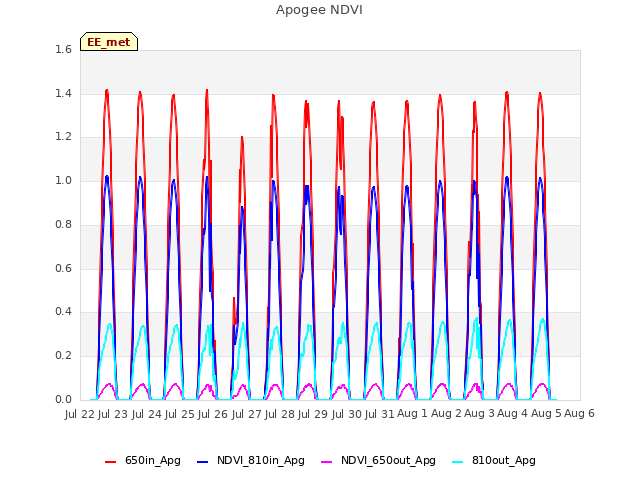Viewport: 640px width, 480px height.
Task: Click the Aug 3 x-axis date label
Action: coord(480,414)
